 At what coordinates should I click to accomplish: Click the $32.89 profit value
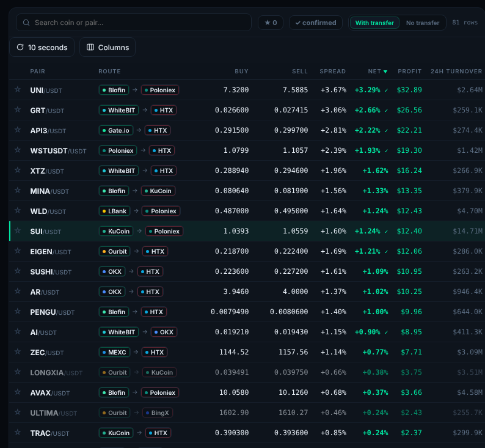[409, 90]
